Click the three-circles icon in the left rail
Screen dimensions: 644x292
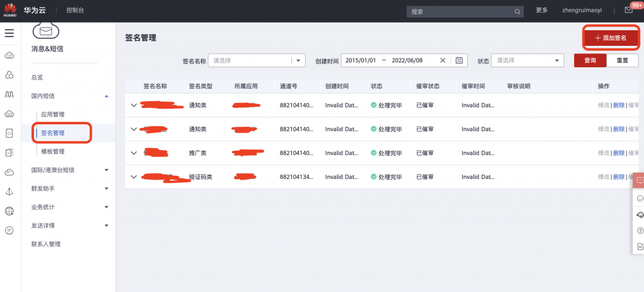9,75
